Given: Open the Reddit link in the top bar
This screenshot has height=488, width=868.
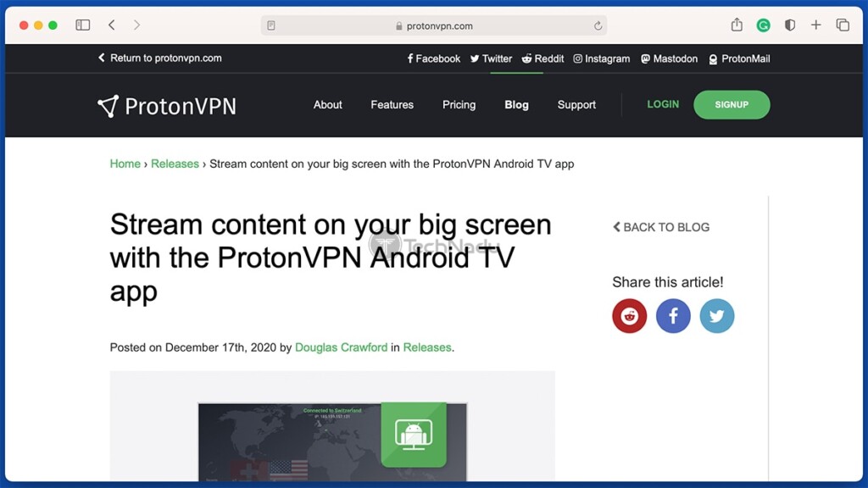Looking at the screenshot, I should point(542,58).
